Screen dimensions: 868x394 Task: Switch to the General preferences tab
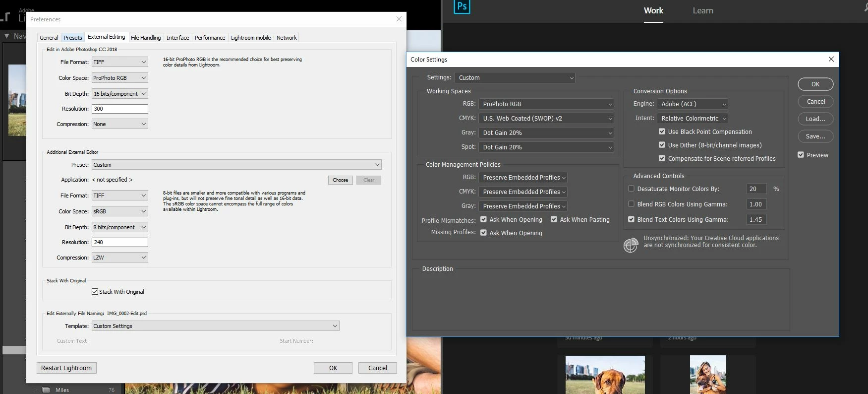(x=49, y=38)
